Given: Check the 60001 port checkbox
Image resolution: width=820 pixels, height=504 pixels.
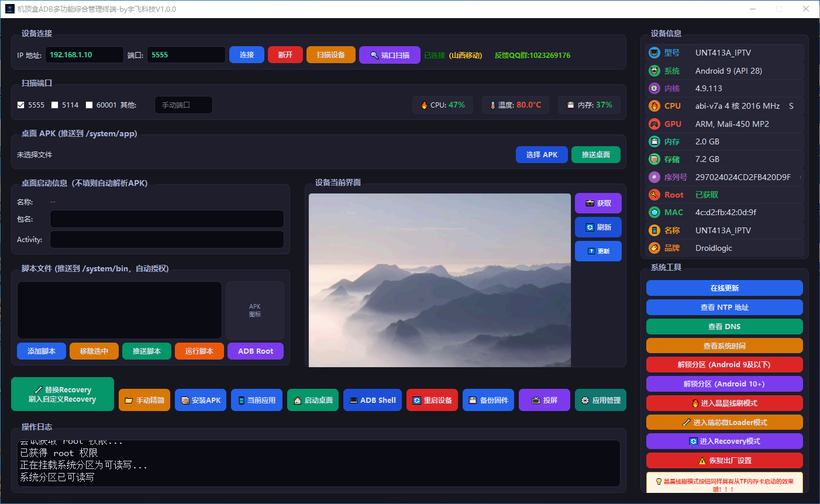Looking at the screenshot, I should tap(89, 105).
